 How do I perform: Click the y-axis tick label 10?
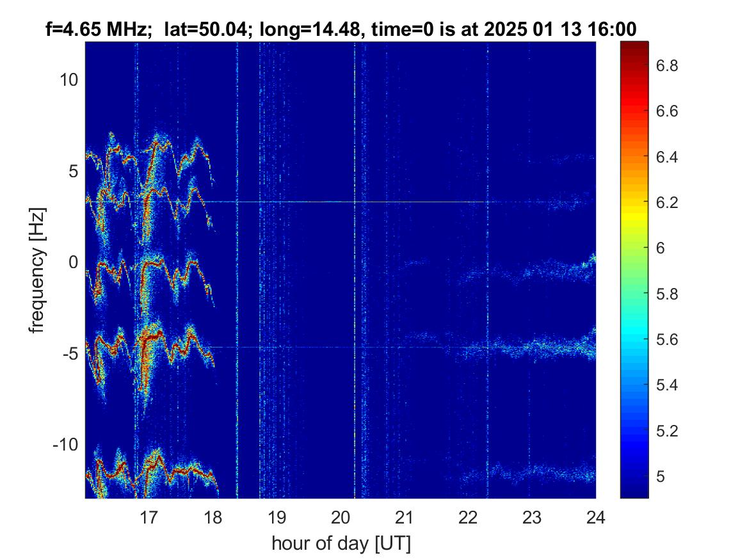point(68,79)
